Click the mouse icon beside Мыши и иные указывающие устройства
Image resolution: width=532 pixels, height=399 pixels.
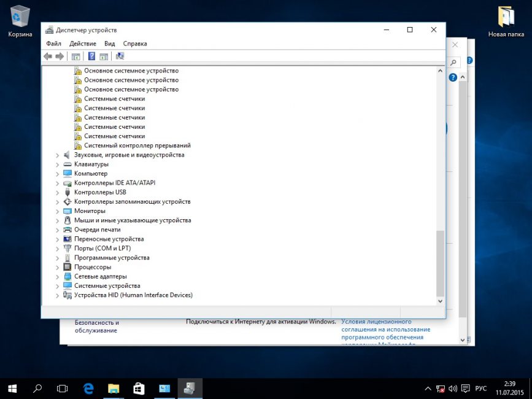click(x=67, y=220)
